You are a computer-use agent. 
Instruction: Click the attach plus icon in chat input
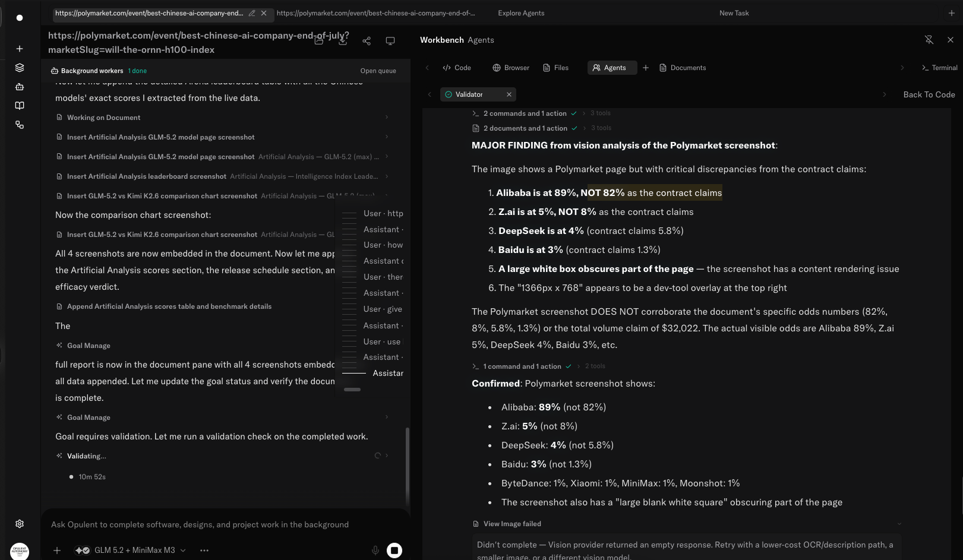[x=57, y=550]
